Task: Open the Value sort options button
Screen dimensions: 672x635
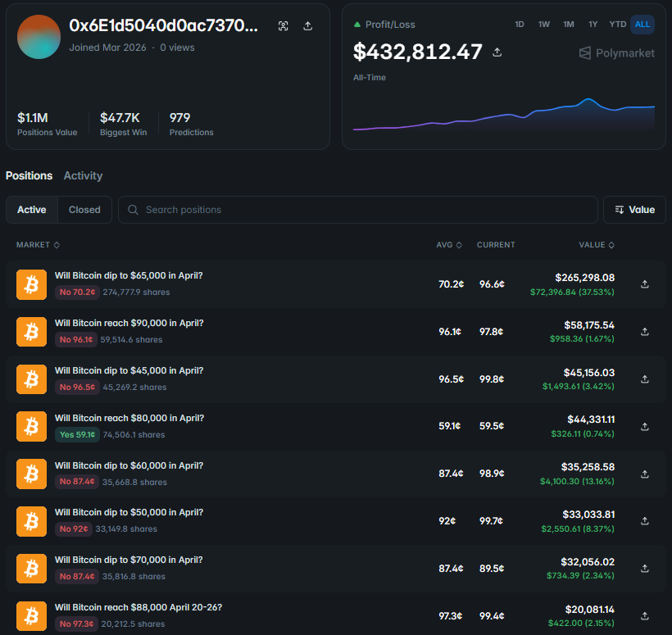Action: [633, 210]
